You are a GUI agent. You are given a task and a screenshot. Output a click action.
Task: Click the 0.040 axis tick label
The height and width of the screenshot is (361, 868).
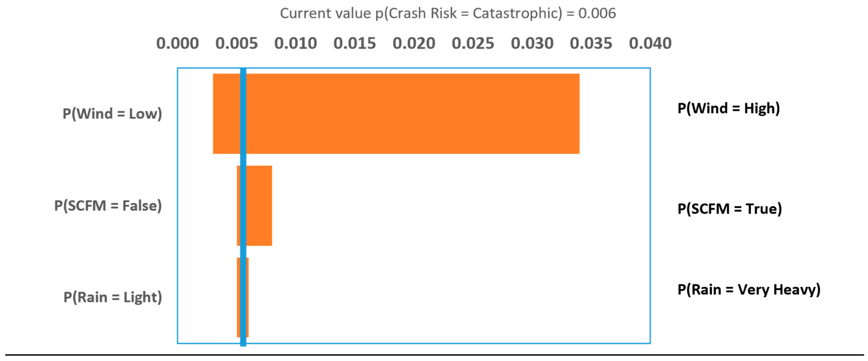[650, 43]
